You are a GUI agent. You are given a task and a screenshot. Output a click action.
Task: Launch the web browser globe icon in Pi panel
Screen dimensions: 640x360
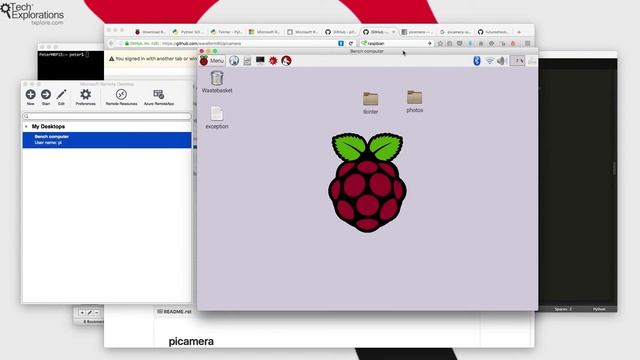click(234, 61)
